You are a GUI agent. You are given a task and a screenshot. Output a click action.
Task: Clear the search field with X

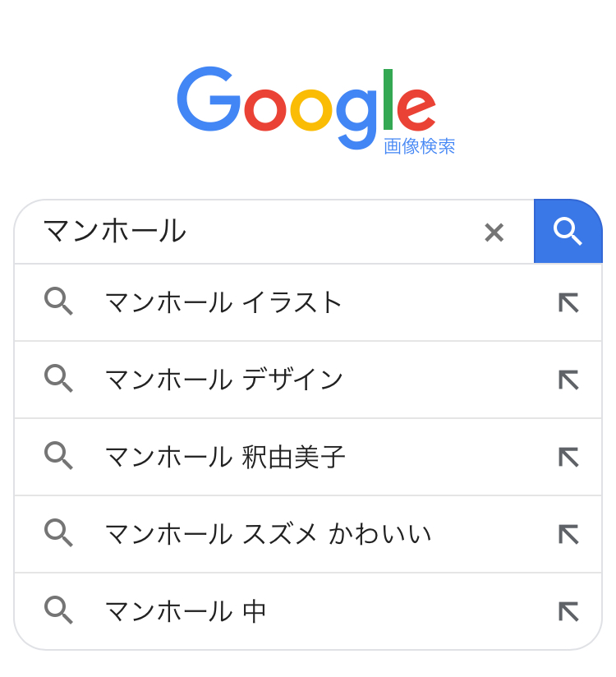pyautogui.click(x=494, y=233)
